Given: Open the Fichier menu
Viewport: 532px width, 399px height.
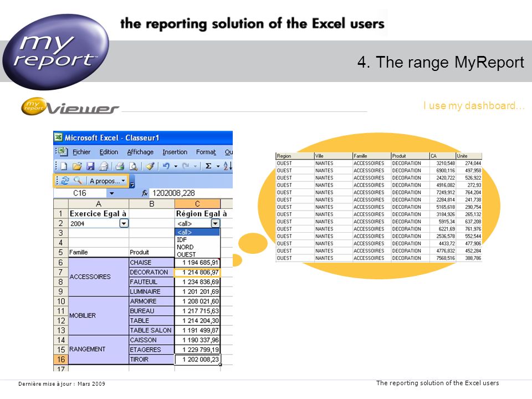Looking at the screenshot, I should pos(81,152).
